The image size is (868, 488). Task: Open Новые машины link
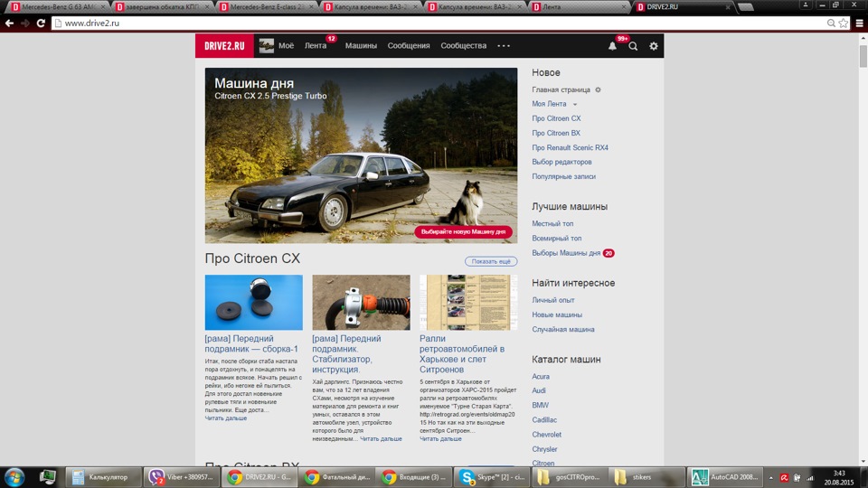tap(557, 314)
